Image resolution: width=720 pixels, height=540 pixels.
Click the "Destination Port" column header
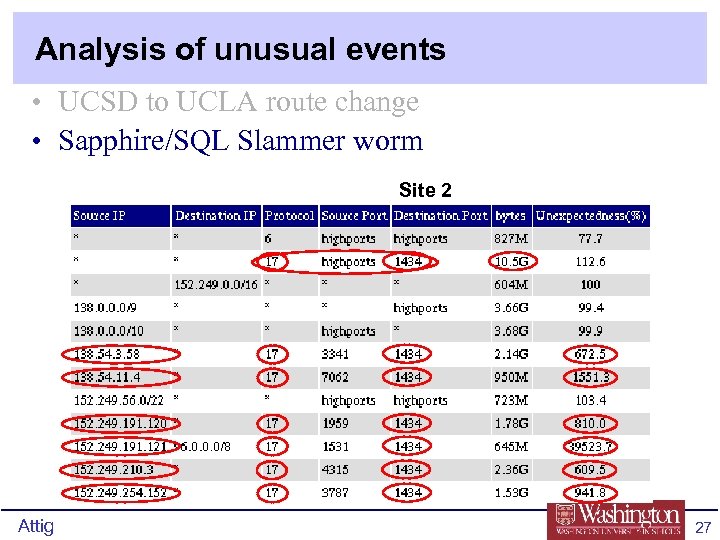coord(441,216)
